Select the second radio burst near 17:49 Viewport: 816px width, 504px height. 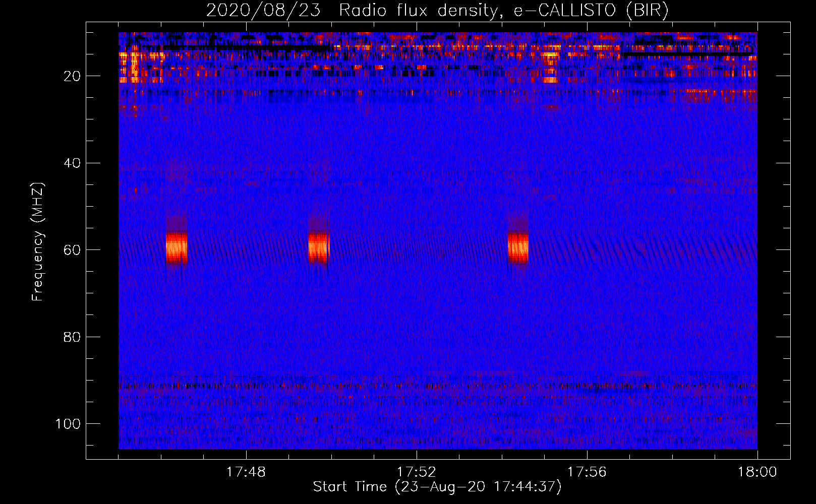pyautogui.click(x=319, y=247)
